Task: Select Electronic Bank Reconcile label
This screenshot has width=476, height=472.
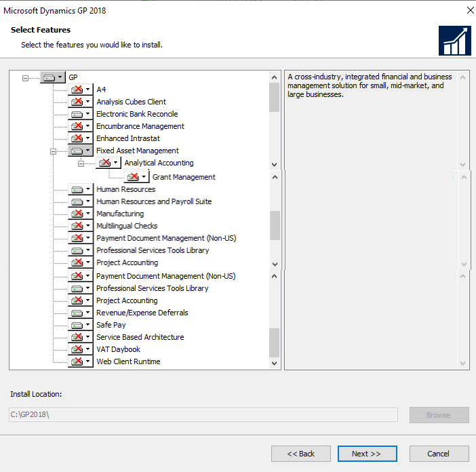Action: coord(137,114)
